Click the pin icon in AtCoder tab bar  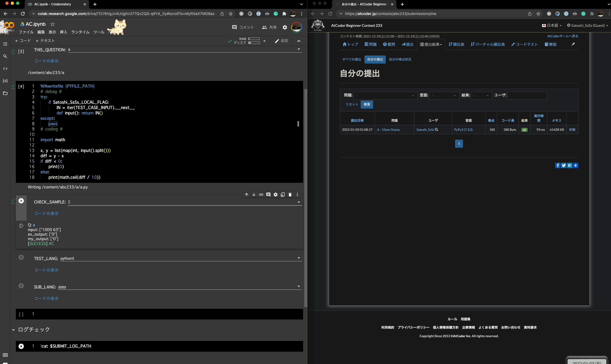point(573,44)
